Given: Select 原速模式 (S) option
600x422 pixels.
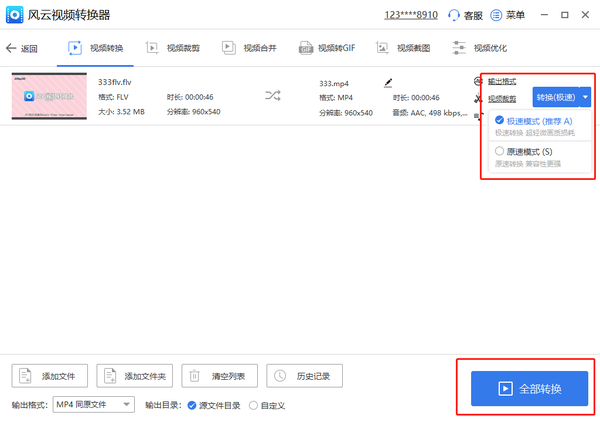Looking at the screenshot, I should (x=540, y=157).
